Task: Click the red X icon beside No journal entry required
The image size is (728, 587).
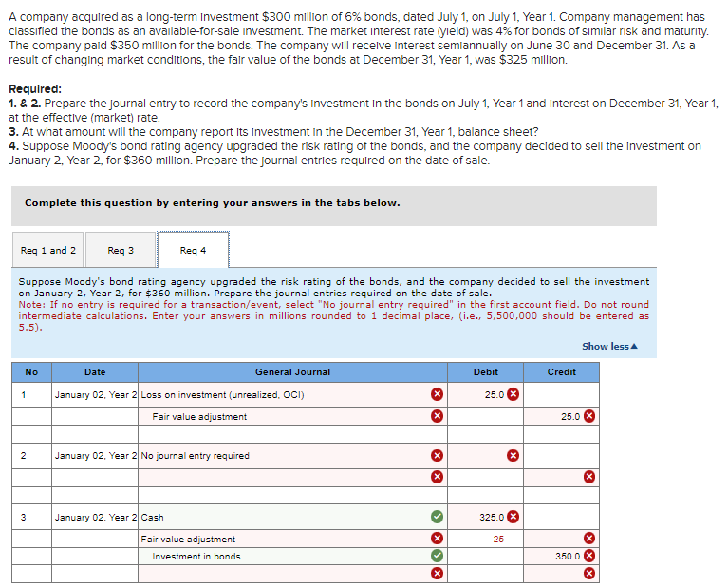Action: coord(437,455)
